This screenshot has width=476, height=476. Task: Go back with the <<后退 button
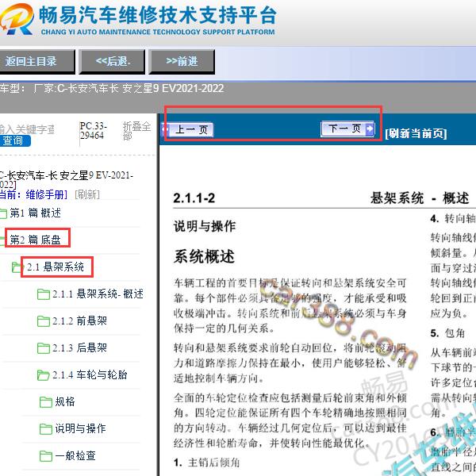112,62
